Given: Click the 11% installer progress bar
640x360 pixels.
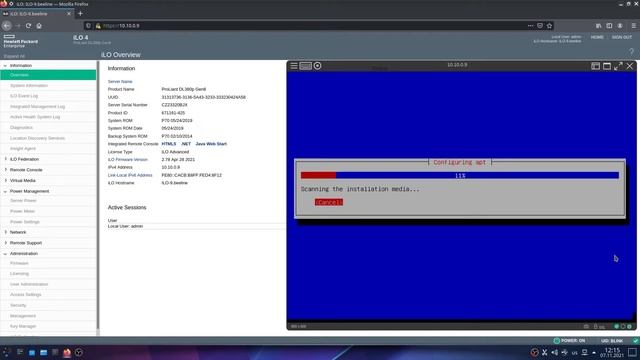Looking at the screenshot, I should tap(460, 176).
